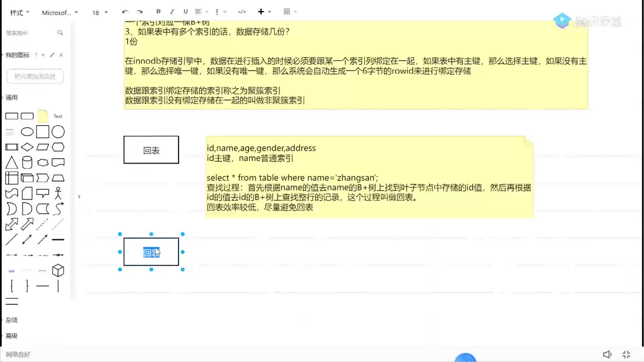Select the triangle shape
The width and height of the screenshot is (644, 362).
coord(12,163)
